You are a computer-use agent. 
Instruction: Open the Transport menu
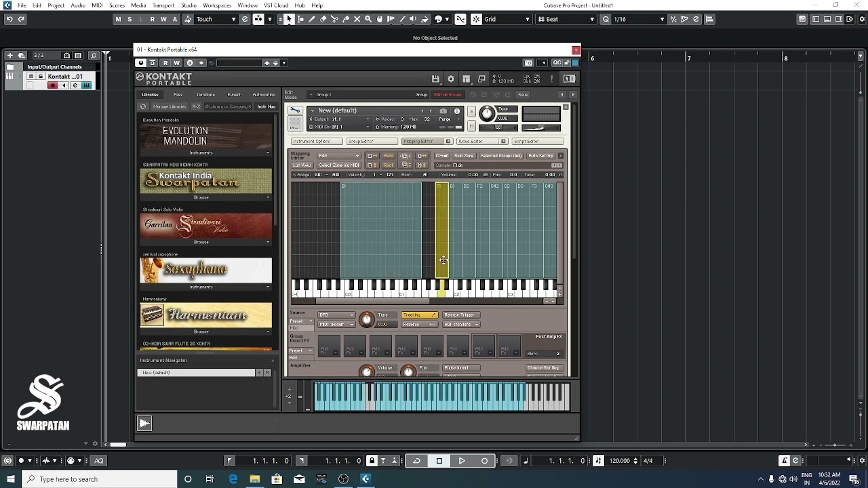(163, 5)
